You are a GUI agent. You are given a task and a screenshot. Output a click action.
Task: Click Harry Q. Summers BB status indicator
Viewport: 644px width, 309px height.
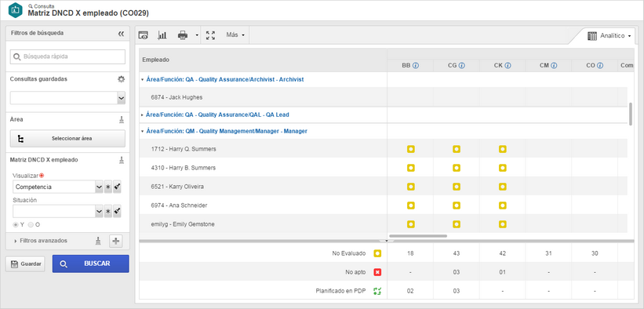click(x=410, y=149)
